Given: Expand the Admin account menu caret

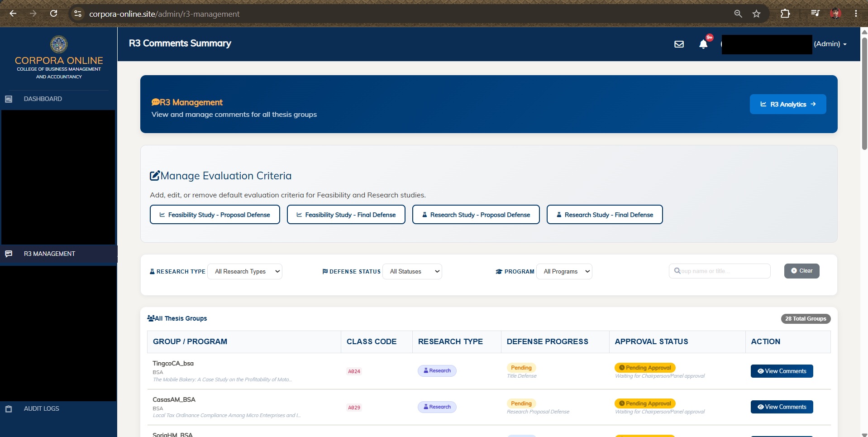Looking at the screenshot, I should point(845,44).
